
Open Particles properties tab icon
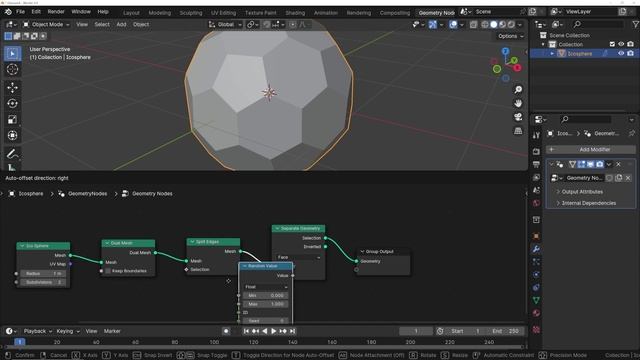[x=536, y=262]
